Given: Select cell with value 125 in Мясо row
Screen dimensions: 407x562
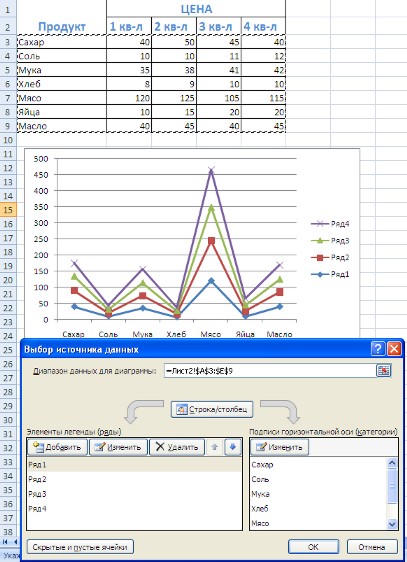Looking at the screenshot, I should coord(174,98).
